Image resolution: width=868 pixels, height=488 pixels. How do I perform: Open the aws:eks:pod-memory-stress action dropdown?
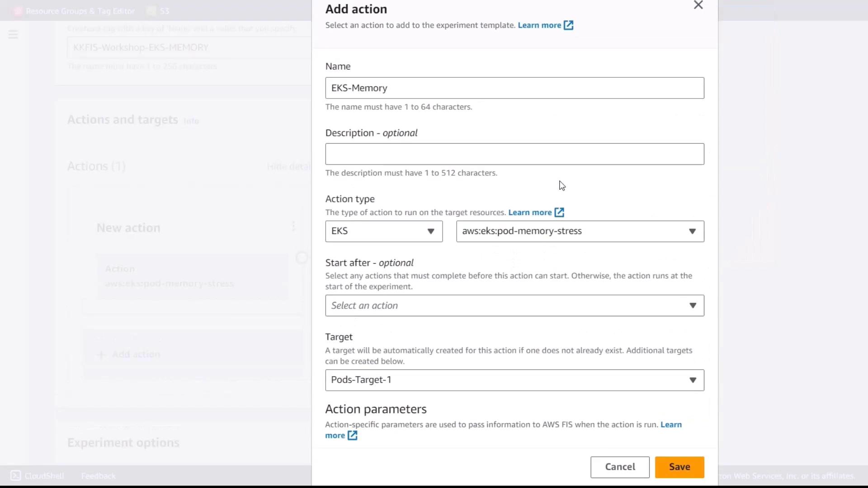(x=580, y=231)
